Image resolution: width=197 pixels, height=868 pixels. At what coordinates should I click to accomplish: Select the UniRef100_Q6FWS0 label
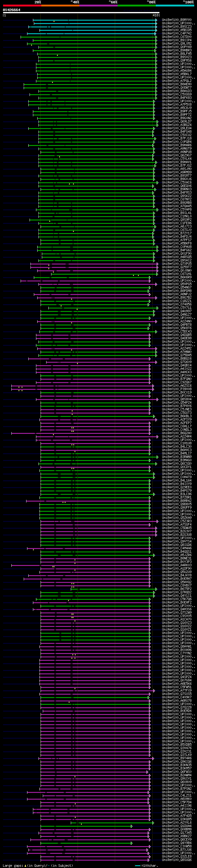176,772
